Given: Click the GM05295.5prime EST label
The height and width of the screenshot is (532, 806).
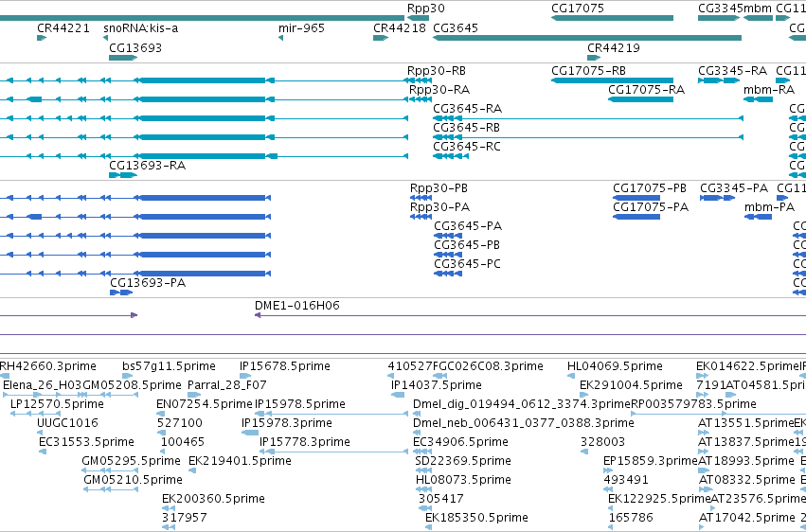Looking at the screenshot, I should tap(131, 462).
